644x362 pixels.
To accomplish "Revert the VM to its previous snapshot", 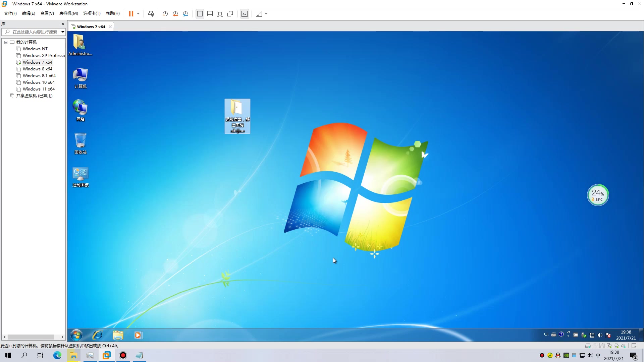I will tap(175, 14).
